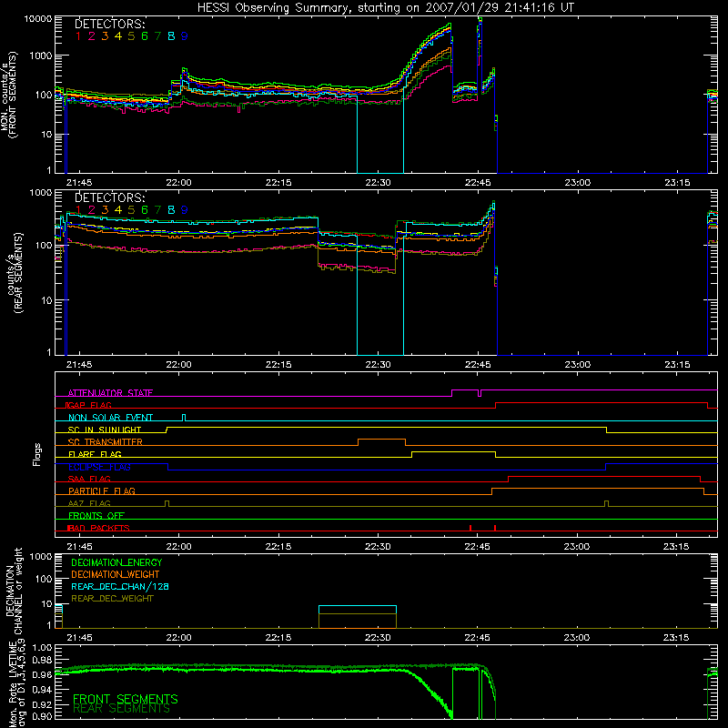Click the DECIMATION_ENERGY legend label
This screenshot has width=728, height=728.
(116, 562)
